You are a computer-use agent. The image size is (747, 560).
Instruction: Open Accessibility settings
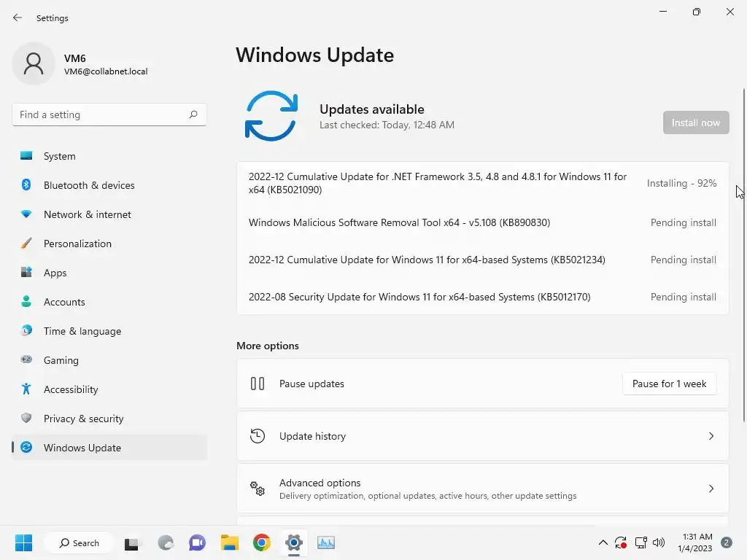click(109, 389)
